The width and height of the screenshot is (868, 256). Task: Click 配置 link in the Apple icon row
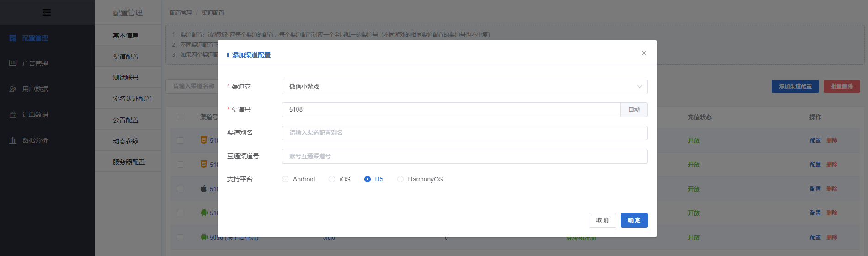[x=815, y=189]
